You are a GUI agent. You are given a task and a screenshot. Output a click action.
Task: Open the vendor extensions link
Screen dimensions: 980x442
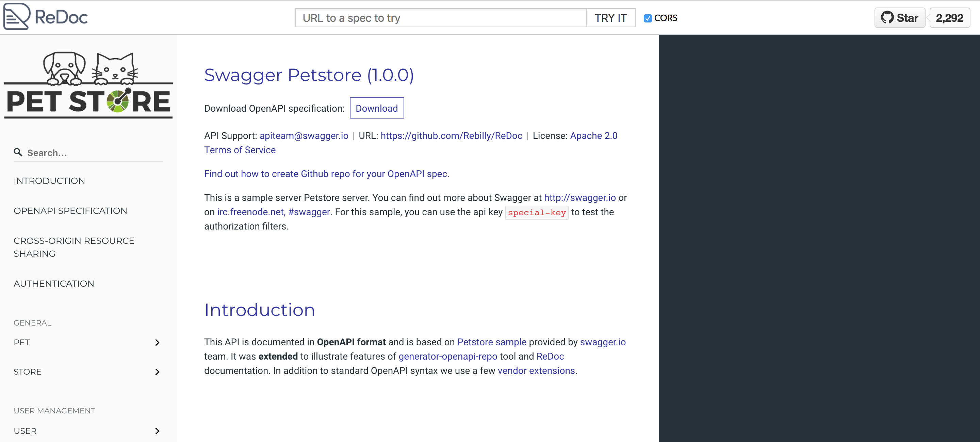pos(536,370)
